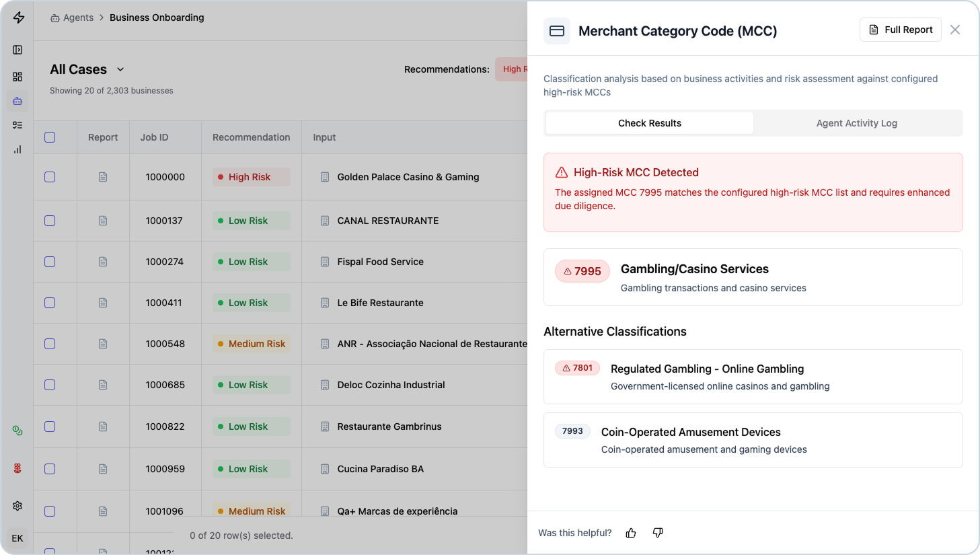
Task: Expand the 7993 Coin-Operated Amusement Devices card
Action: click(753, 440)
